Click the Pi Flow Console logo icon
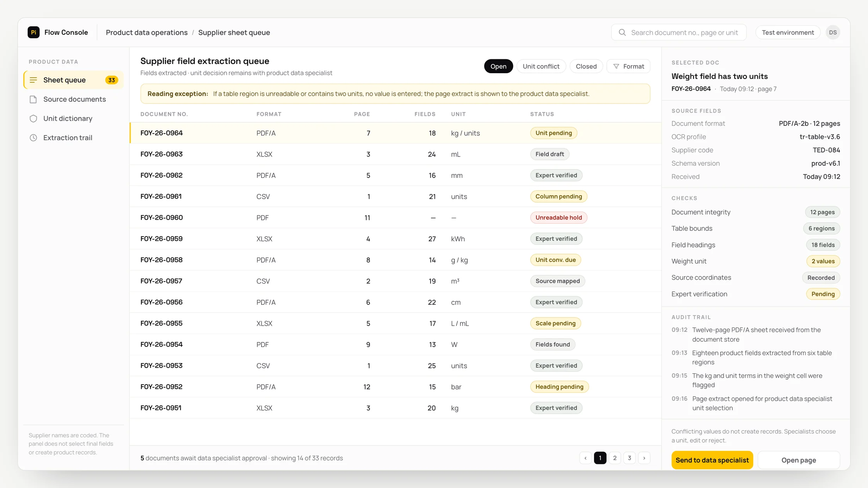868x488 pixels. coord(33,32)
